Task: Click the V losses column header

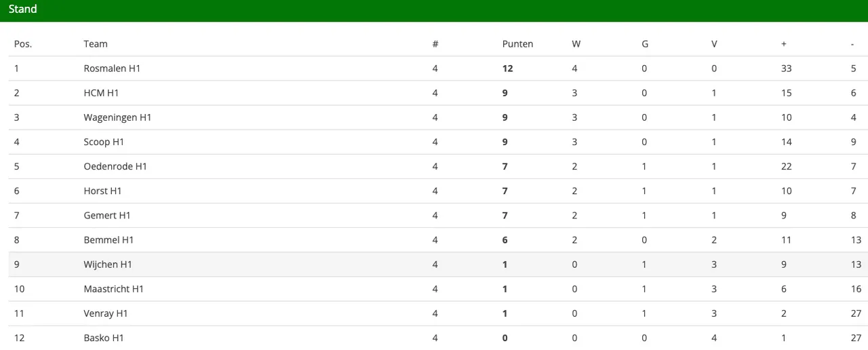Action: tap(714, 44)
